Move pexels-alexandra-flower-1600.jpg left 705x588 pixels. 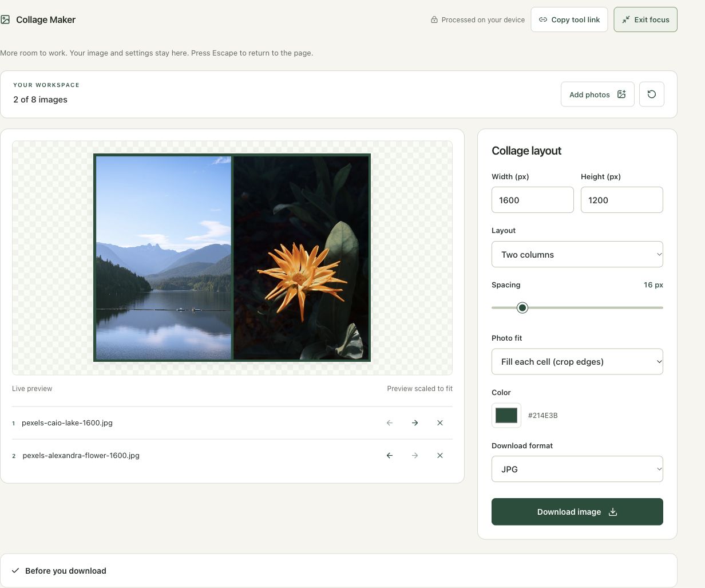[x=390, y=456]
